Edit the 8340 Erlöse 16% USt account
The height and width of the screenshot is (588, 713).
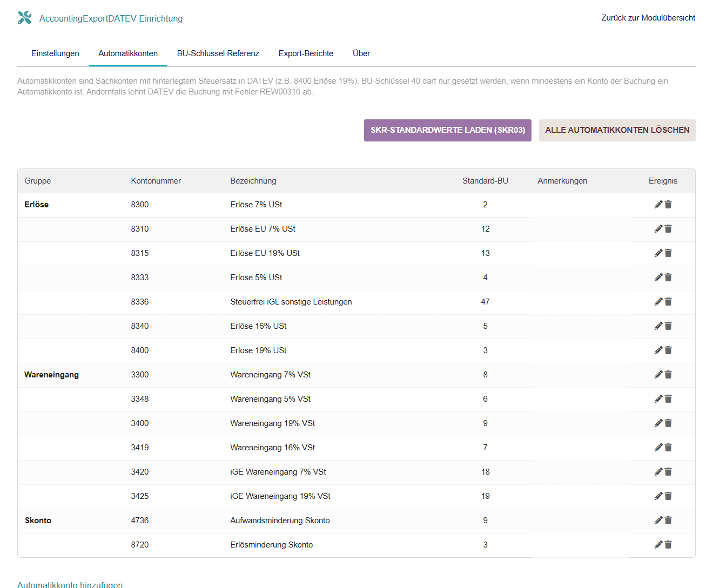tap(658, 326)
